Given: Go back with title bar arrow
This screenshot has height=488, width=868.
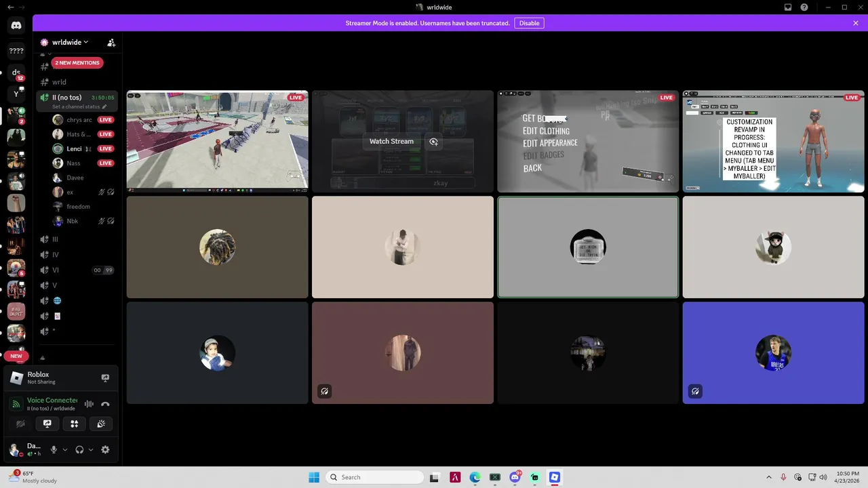Looking at the screenshot, I should click(10, 7).
